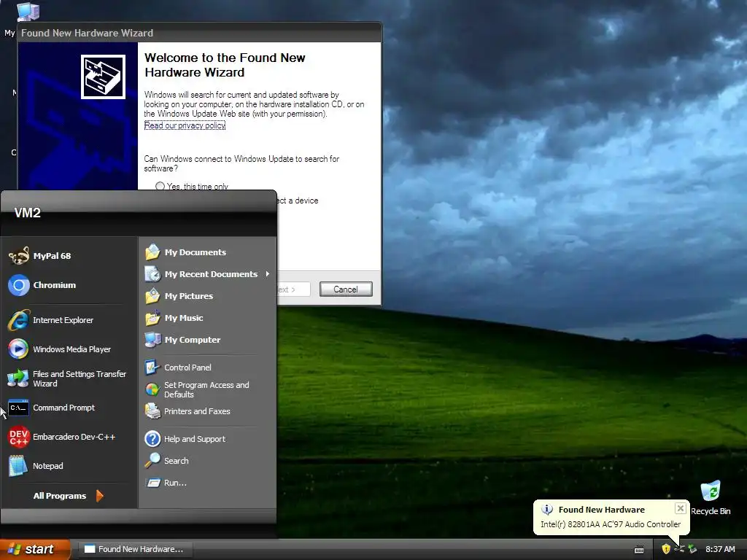Open My Computer icon in Start menu
This screenshot has height=560, width=747.
click(152, 340)
